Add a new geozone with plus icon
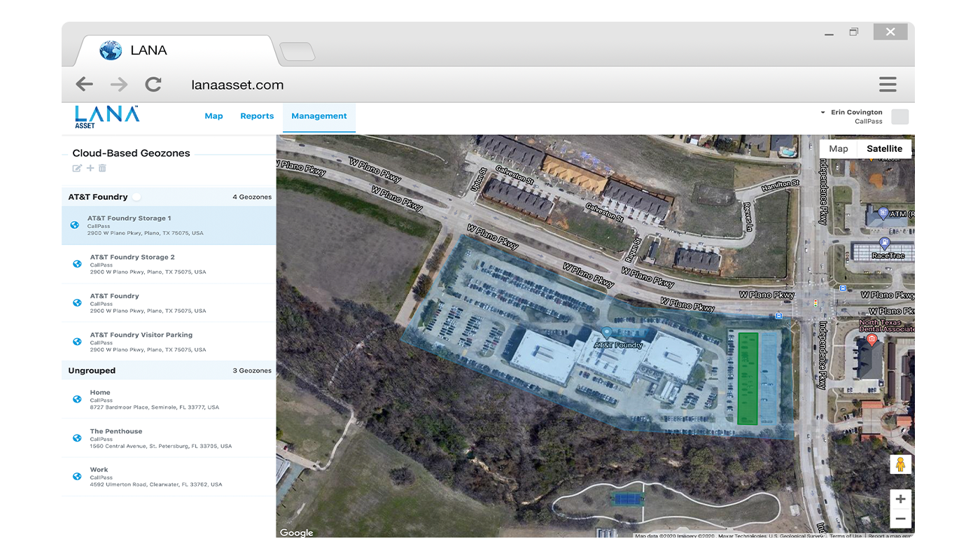Image resolution: width=980 pixels, height=560 pixels. click(x=90, y=168)
